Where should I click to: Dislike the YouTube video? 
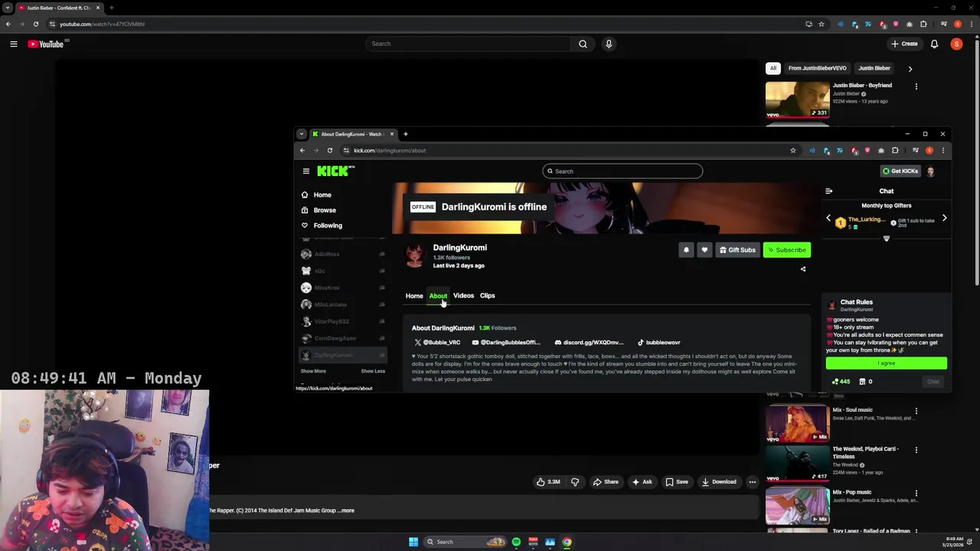tap(575, 482)
